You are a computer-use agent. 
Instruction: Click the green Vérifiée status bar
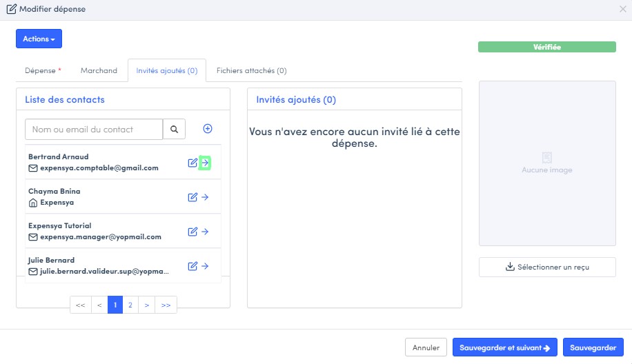[547, 47]
